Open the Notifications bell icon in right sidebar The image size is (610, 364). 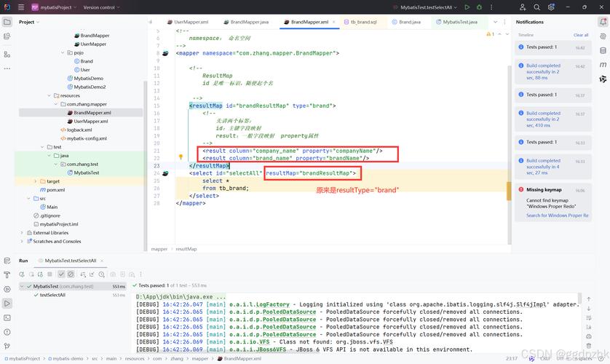pyautogui.click(x=603, y=22)
